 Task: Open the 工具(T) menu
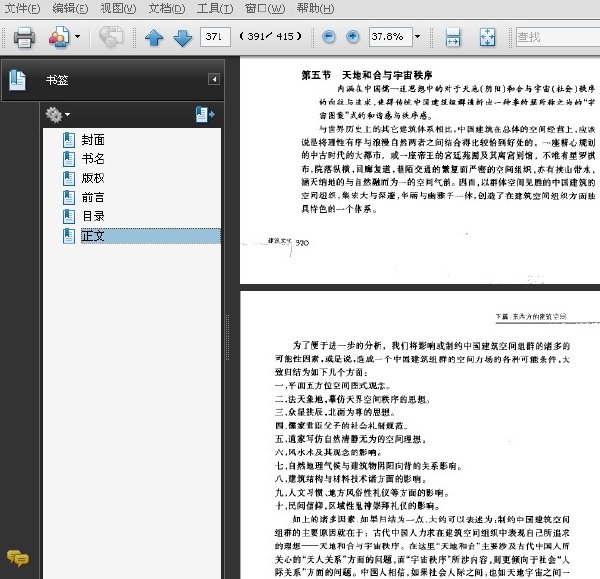point(215,8)
